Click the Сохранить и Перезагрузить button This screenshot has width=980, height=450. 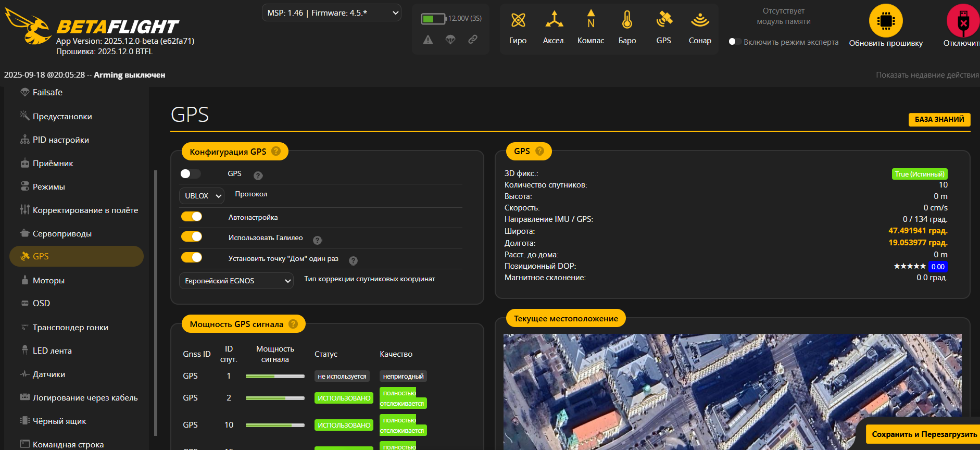pyautogui.click(x=924, y=434)
